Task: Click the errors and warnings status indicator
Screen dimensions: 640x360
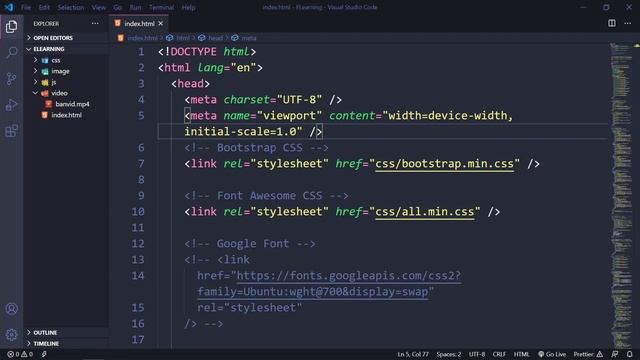Action: (20, 354)
